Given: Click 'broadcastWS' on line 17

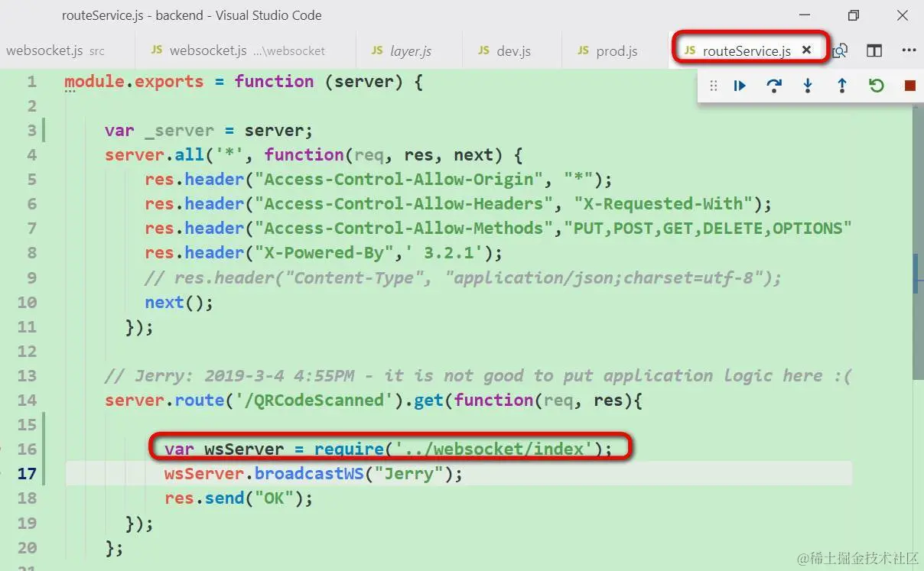Looking at the screenshot, I should click(309, 474).
